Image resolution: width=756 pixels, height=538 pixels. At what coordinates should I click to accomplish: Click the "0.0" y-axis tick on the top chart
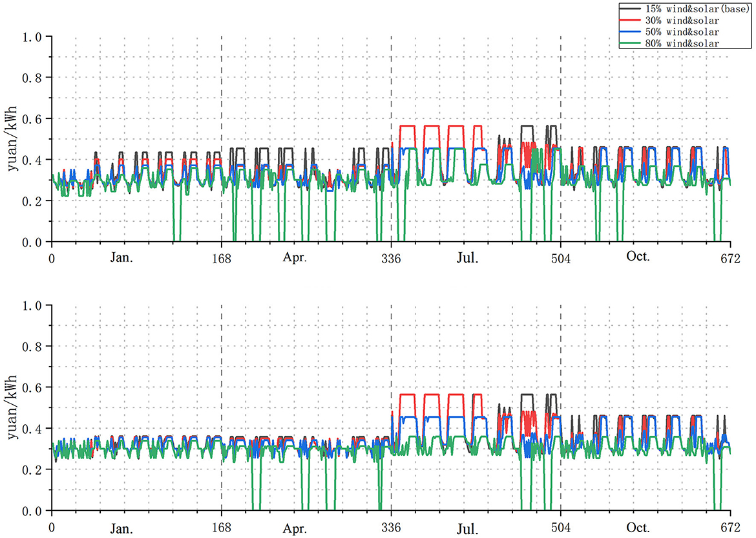coord(32,242)
